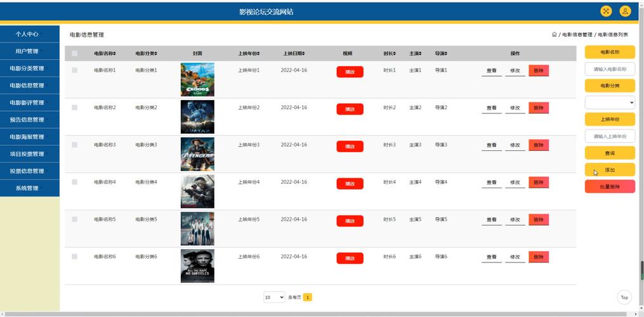Focus the 请输入上映年份 input field
Viewport: 644px width, 317px height.
(610, 136)
